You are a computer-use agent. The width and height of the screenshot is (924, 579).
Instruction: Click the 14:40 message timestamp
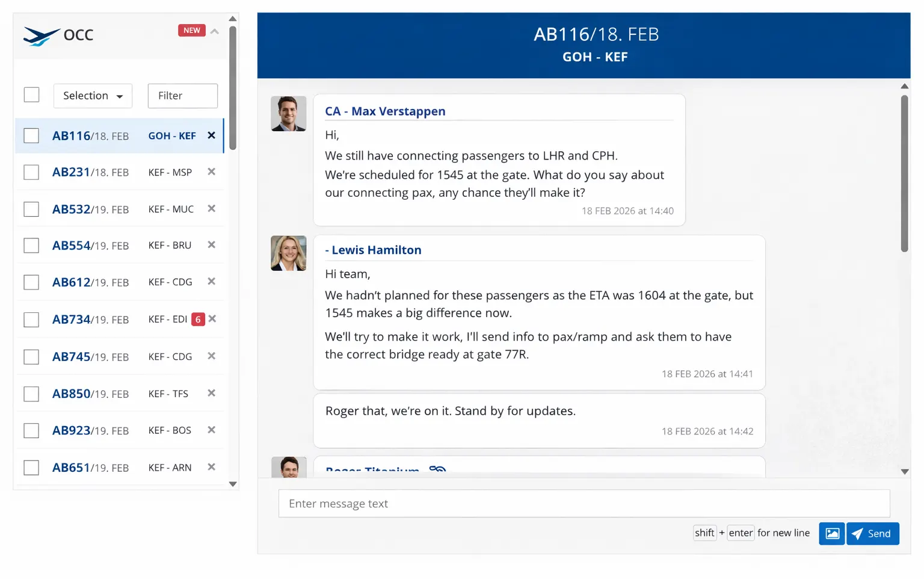point(627,211)
